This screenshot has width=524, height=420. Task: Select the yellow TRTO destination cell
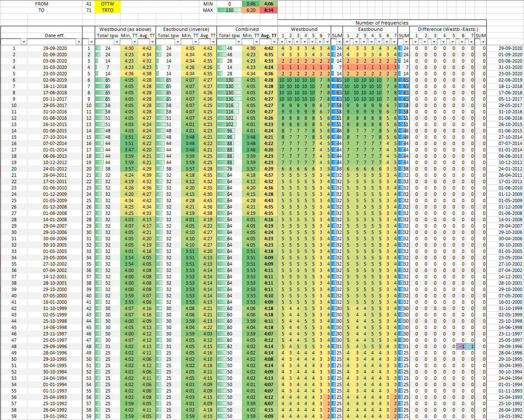pos(107,10)
